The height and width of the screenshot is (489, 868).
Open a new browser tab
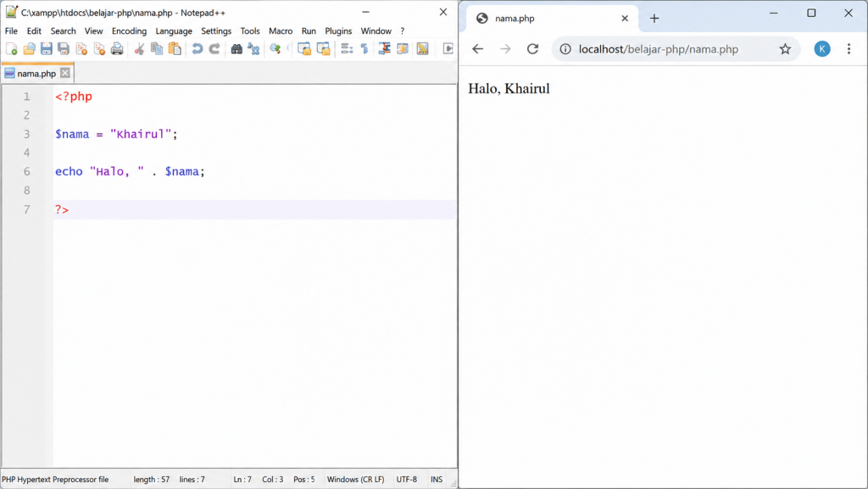pos(654,19)
